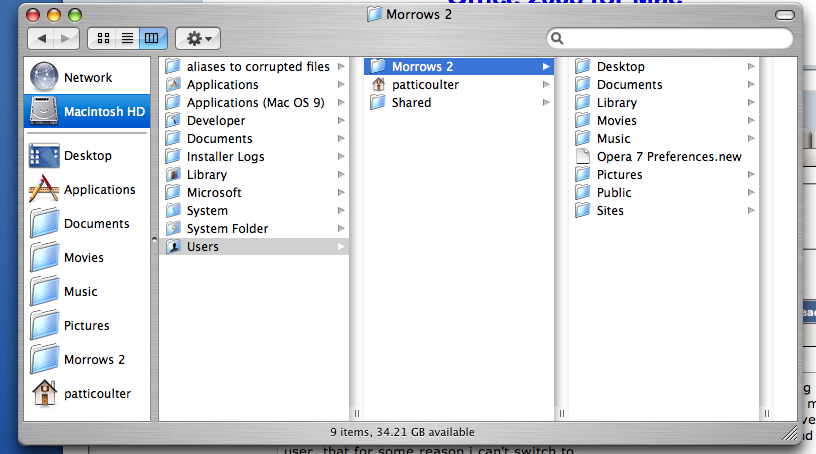Select Network globe icon in sidebar
The width and height of the screenshot is (816, 454).
pos(44,77)
